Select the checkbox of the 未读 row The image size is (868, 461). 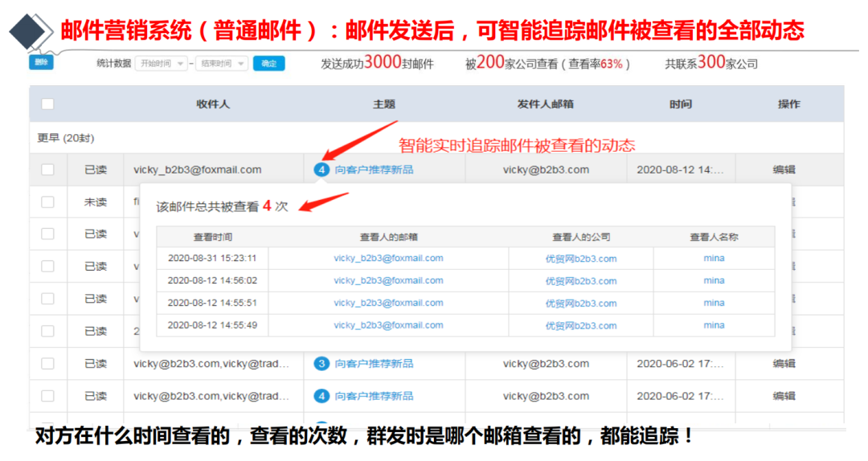point(47,202)
